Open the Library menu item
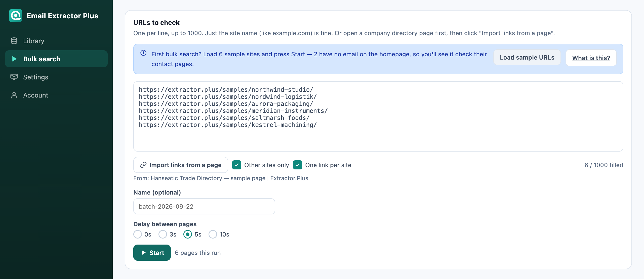The image size is (644, 279). 56,41
